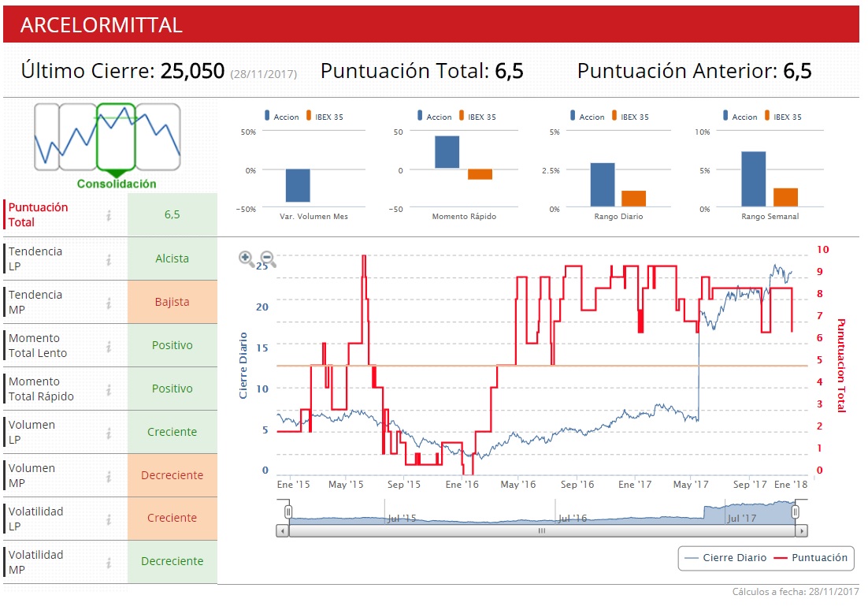The width and height of the screenshot is (868, 610).
Task: Click the Jul '16 navigator marker
Action: click(x=572, y=518)
